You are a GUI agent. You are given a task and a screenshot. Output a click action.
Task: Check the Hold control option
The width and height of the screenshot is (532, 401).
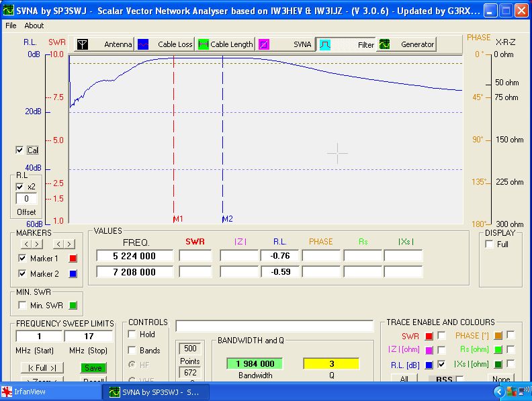pos(132,335)
